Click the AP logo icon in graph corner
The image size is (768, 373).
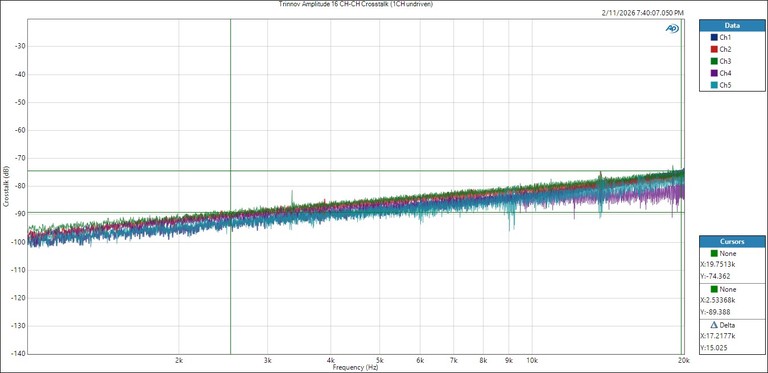tap(672, 29)
